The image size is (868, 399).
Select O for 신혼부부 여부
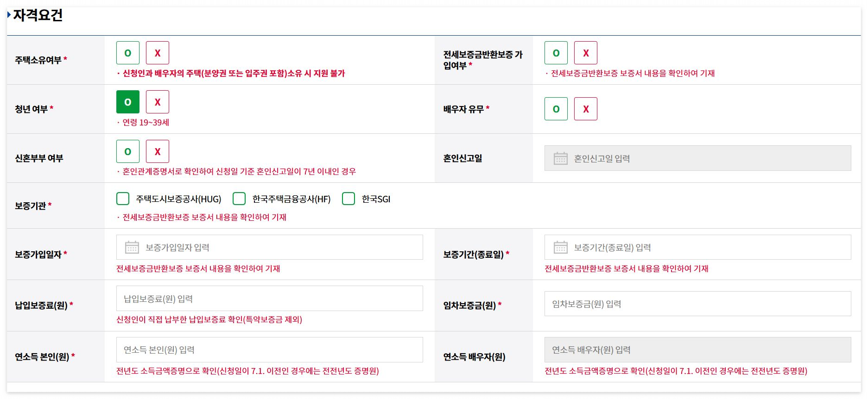(127, 151)
